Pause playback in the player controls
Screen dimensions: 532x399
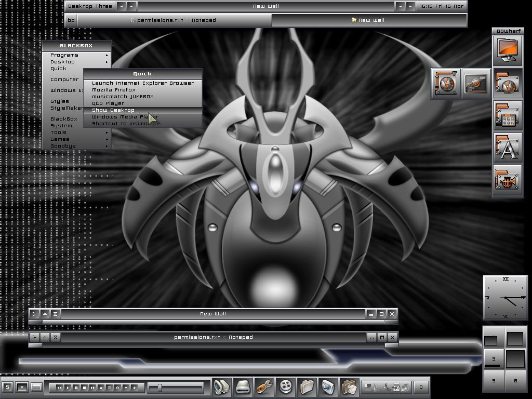(x=76, y=388)
